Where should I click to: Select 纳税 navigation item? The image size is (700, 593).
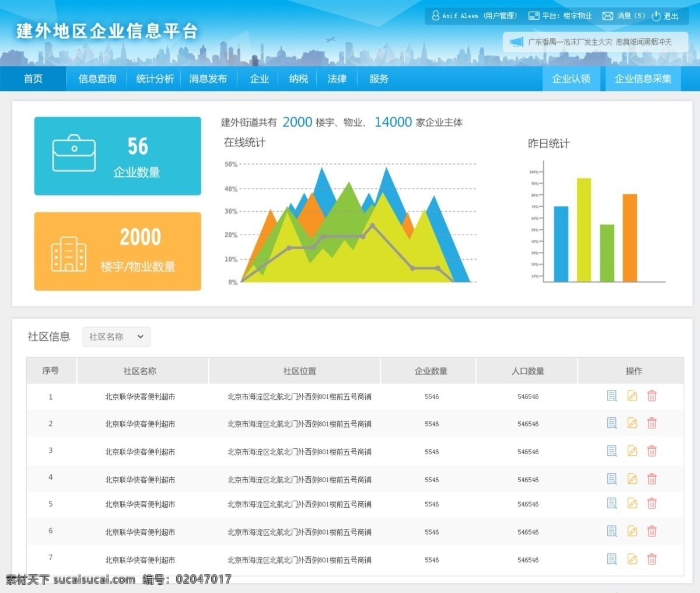[x=298, y=79]
